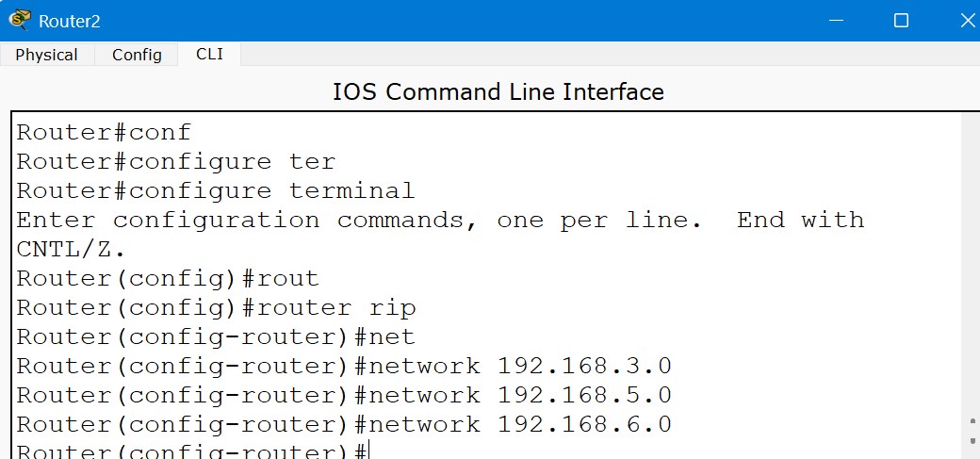Click the network 192.168.3.0 command line
Screen dimensions: 980x459
[344, 366]
